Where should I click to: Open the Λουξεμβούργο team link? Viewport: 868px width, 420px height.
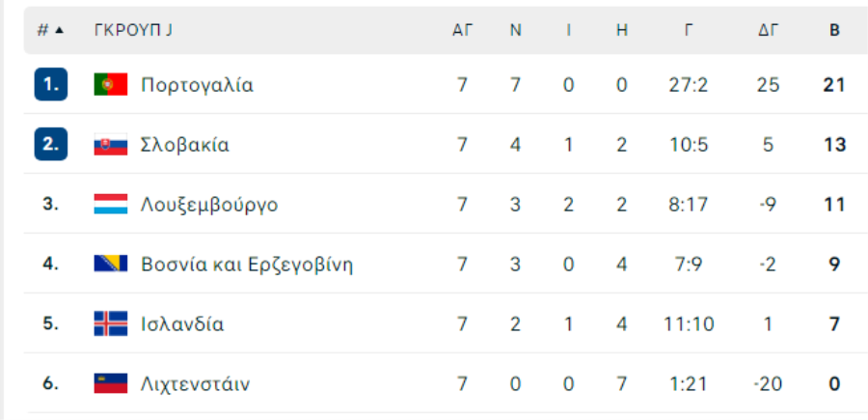209,205
